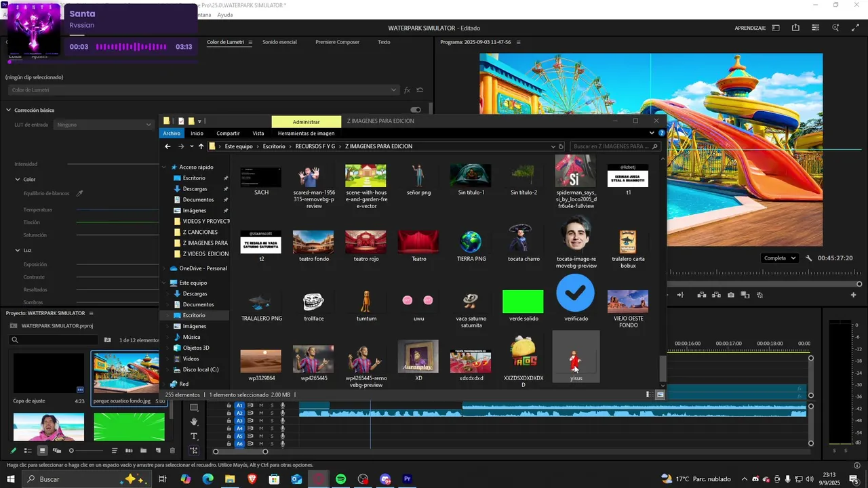Viewport: 868px width, 488px height.
Task: Toggle lock on audio track A1
Action: [x=229, y=405]
